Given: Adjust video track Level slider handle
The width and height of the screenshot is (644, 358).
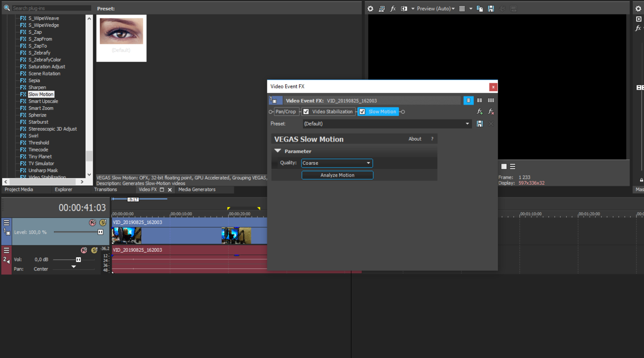Looking at the screenshot, I should (x=100, y=232).
